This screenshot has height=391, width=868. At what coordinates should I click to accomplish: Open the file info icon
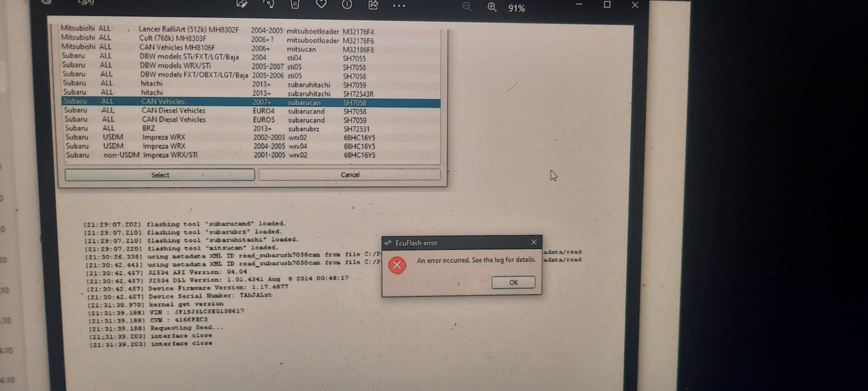(x=347, y=5)
